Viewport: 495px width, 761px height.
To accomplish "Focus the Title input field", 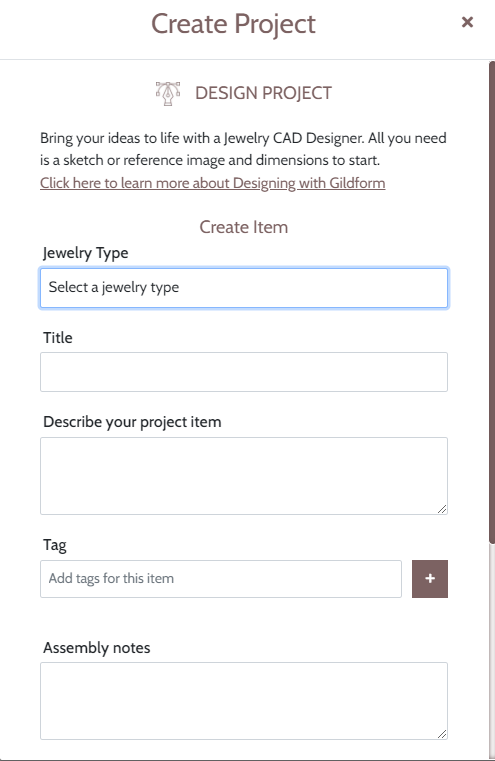I will click(x=244, y=372).
